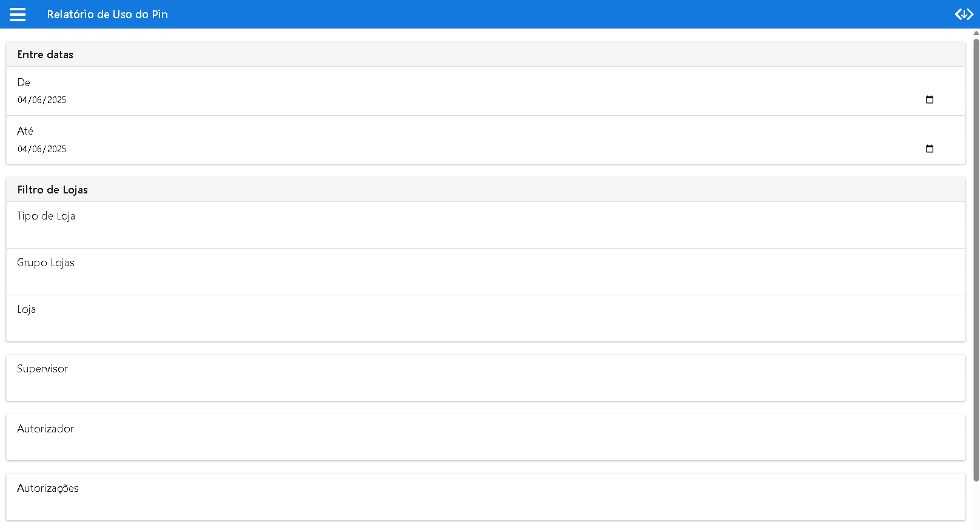The image size is (980, 530).
Task: Open the Autorizador selector
Action: [x=485, y=437]
